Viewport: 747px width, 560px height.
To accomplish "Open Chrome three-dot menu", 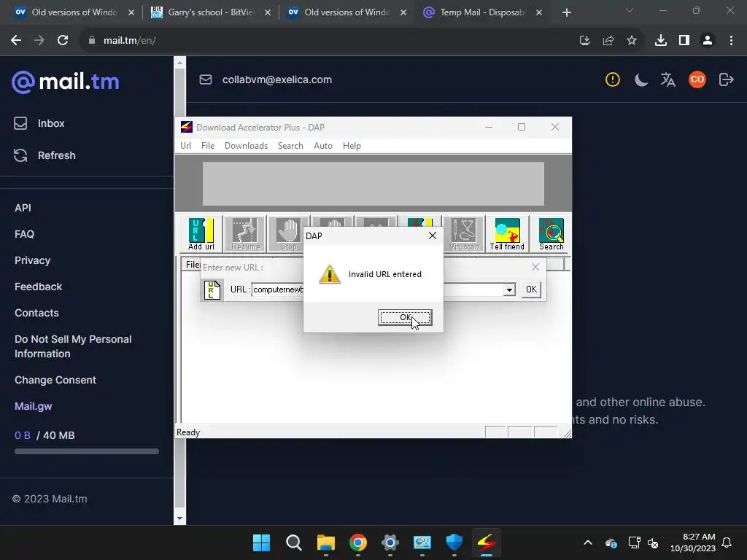I will click(731, 41).
